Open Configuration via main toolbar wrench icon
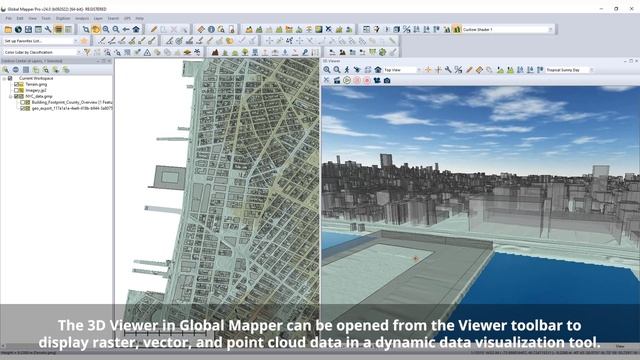 click(x=48, y=29)
